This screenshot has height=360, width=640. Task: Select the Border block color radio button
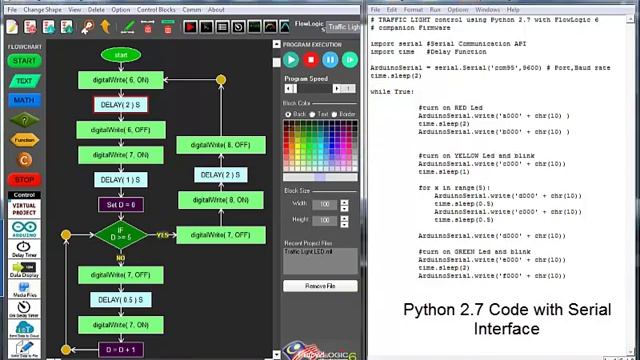tap(334, 114)
